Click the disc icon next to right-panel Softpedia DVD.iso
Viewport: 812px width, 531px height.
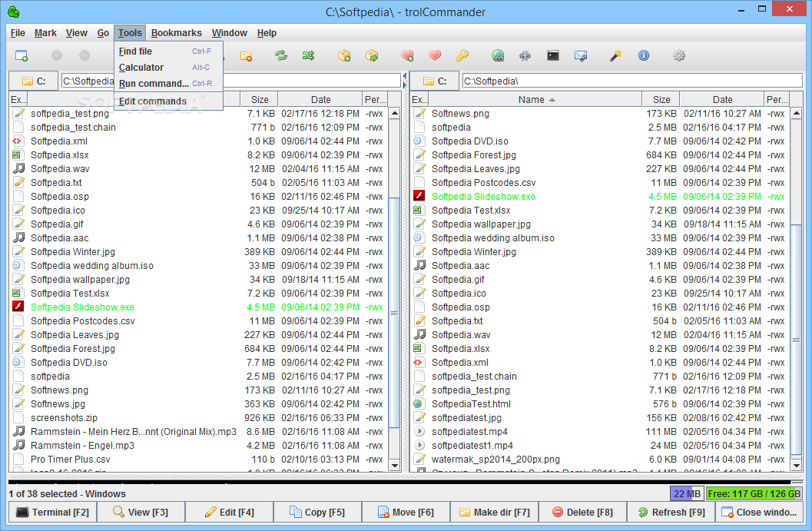(x=419, y=141)
